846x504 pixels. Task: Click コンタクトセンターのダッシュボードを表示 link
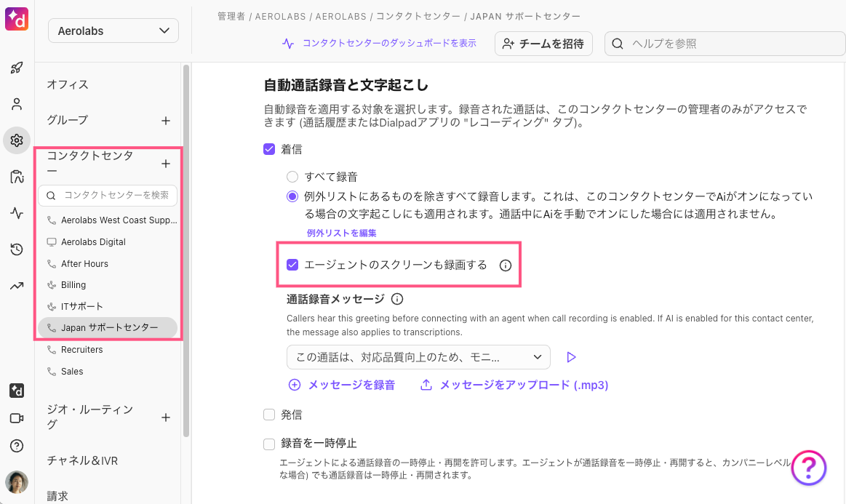click(x=389, y=43)
